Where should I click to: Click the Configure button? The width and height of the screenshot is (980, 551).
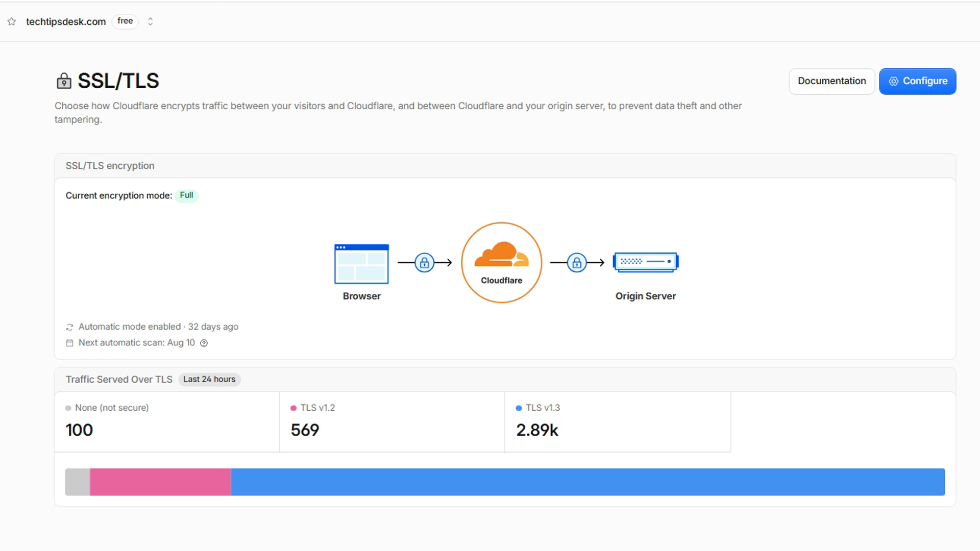[917, 81]
